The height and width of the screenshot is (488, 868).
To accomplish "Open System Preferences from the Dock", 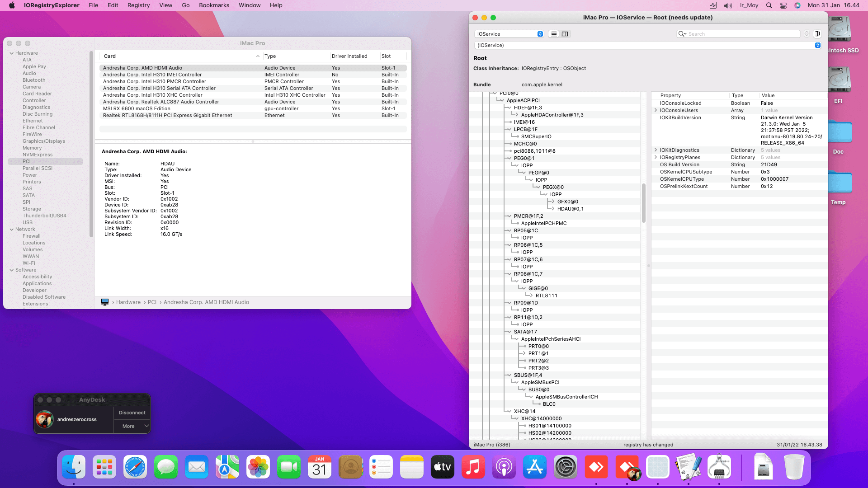I will pyautogui.click(x=566, y=467).
